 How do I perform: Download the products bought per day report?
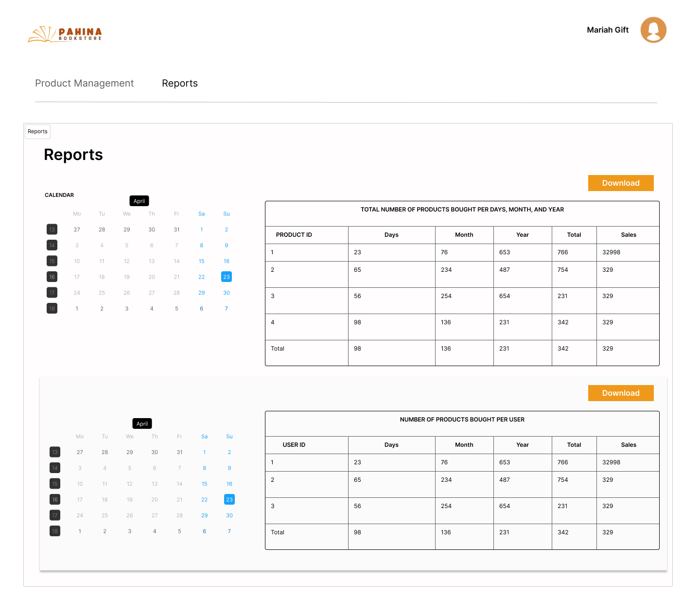click(x=621, y=183)
